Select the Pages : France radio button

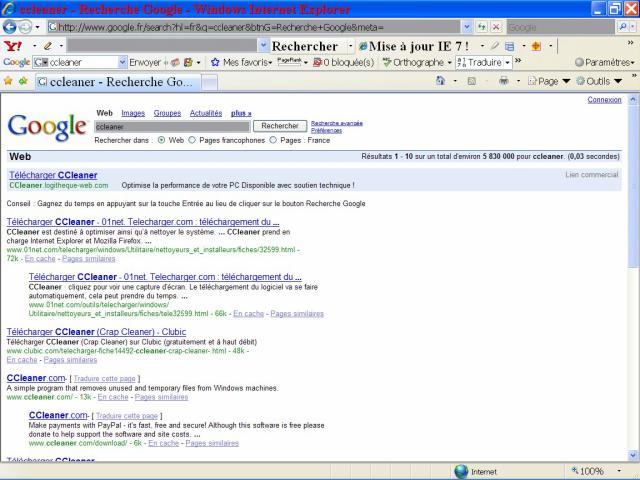[273, 140]
